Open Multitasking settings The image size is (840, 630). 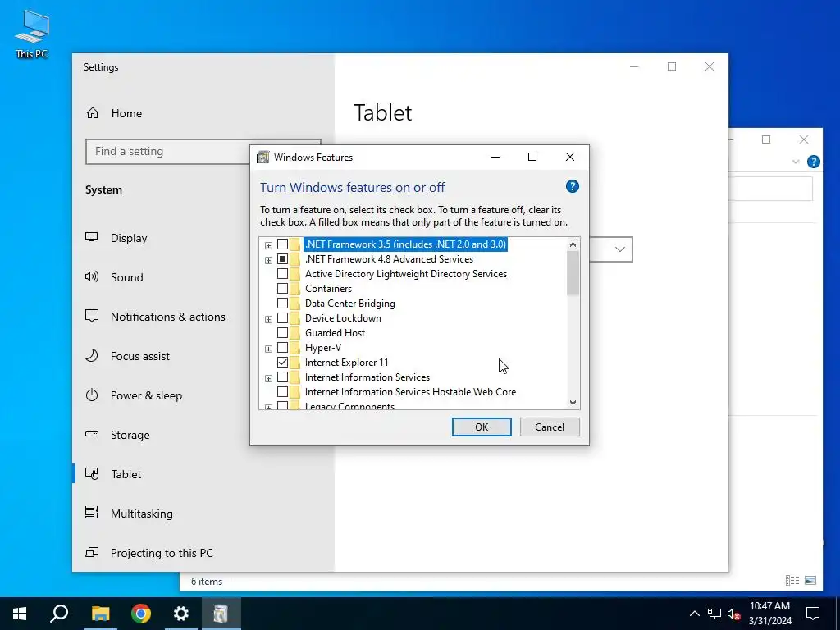[141, 514]
